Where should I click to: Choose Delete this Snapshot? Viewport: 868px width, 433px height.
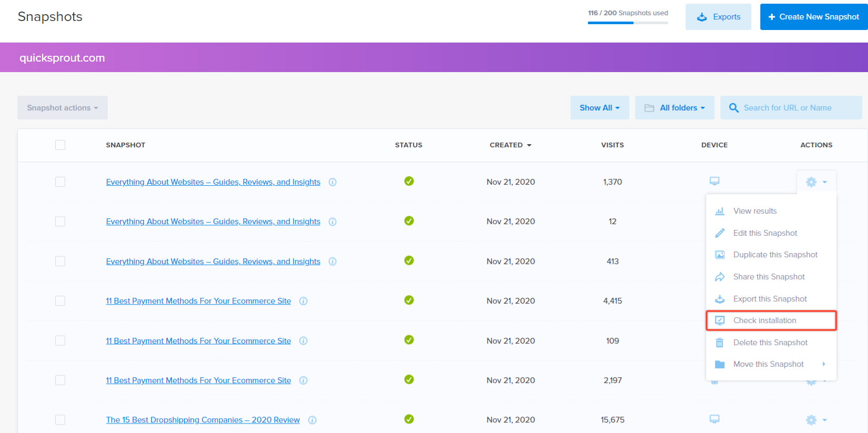click(771, 343)
